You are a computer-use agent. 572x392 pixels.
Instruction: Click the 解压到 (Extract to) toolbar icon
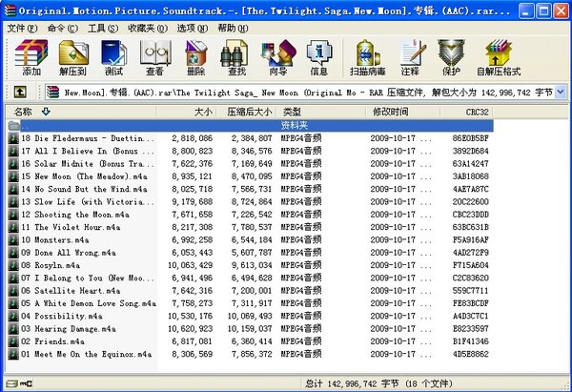coord(73,57)
